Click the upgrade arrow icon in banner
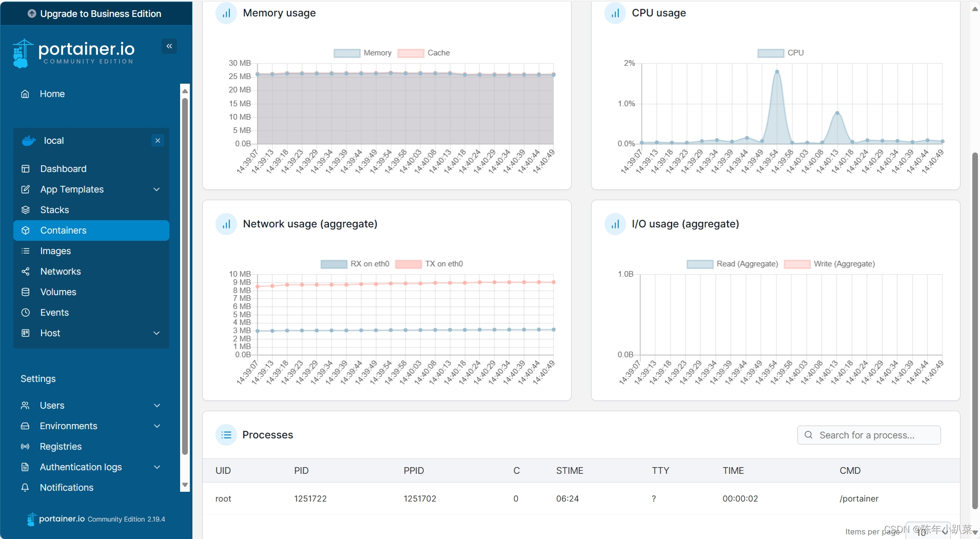Viewport: 980px width, 539px height. [32, 14]
